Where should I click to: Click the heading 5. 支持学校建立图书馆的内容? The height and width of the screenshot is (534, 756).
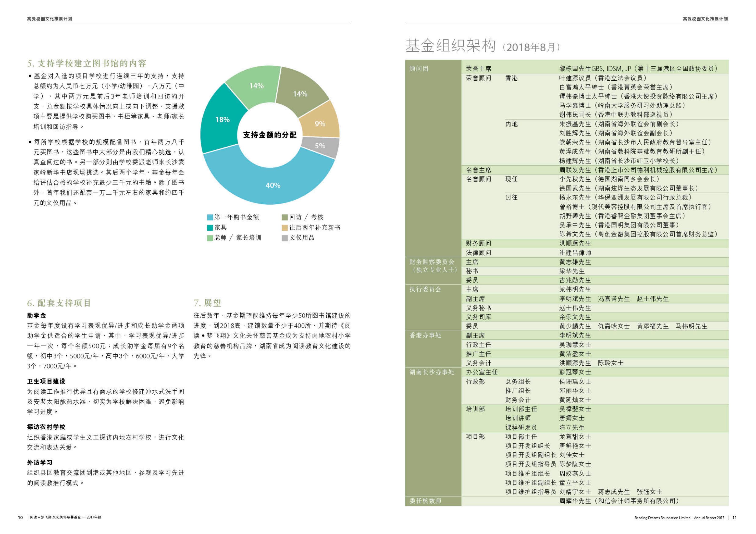(x=87, y=63)
